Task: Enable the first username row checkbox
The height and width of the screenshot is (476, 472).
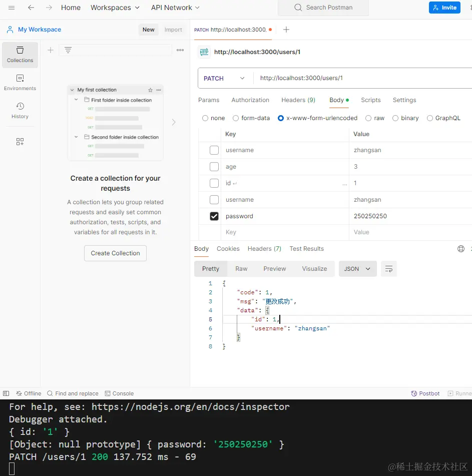Action: click(x=214, y=150)
